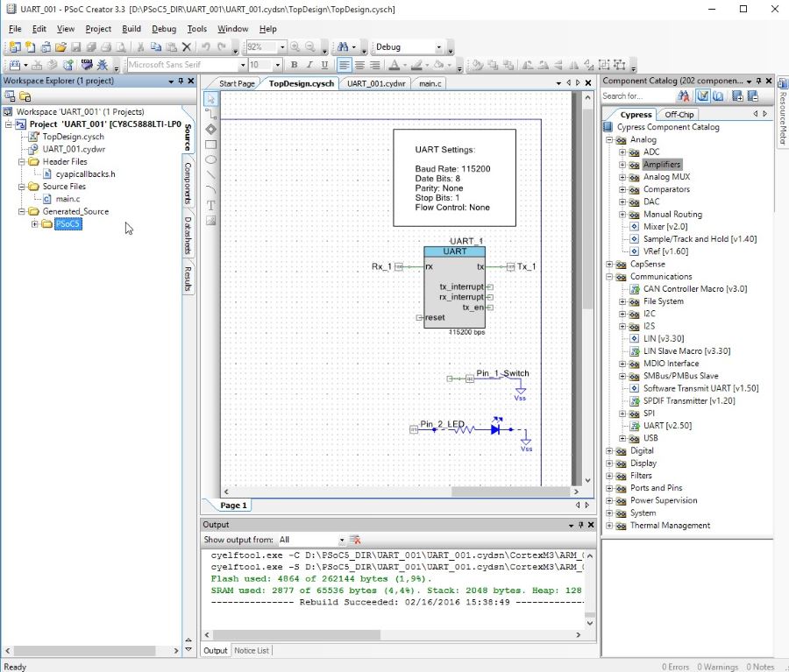Select the ellipse shape tool
Image resolution: width=789 pixels, height=672 pixels.
click(210, 160)
